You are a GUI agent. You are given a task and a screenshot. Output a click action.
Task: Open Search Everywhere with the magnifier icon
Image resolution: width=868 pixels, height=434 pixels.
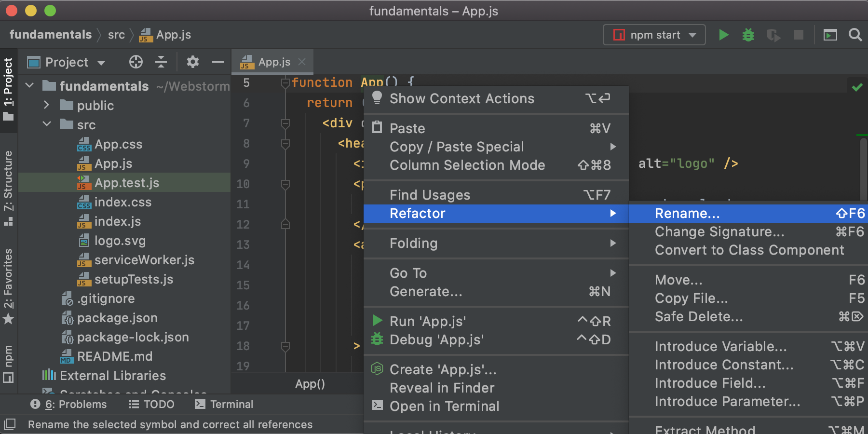(x=856, y=35)
